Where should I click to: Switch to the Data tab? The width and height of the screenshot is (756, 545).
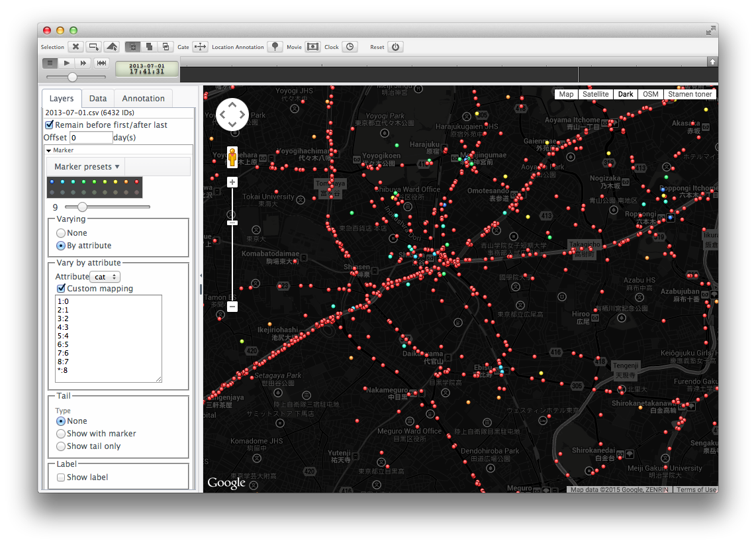(x=97, y=98)
